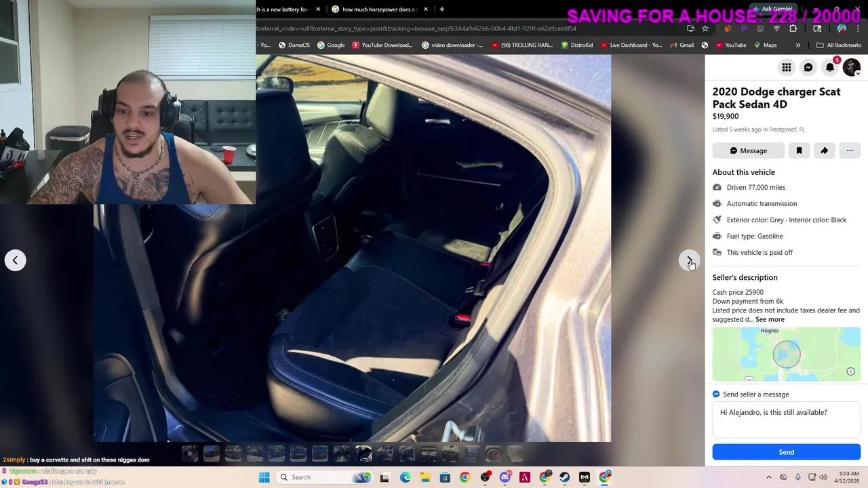Click the Message button for the seller

pyautogui.click(x=748, y=150)
